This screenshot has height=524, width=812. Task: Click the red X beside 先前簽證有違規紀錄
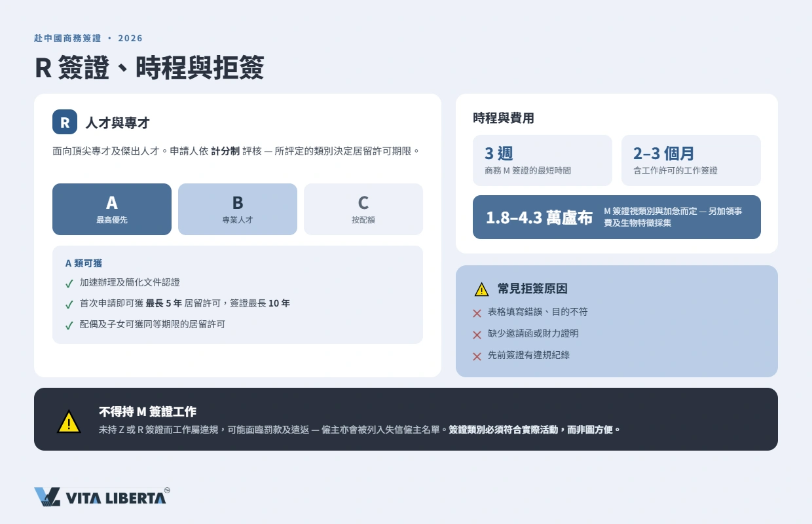click(477, 356)
